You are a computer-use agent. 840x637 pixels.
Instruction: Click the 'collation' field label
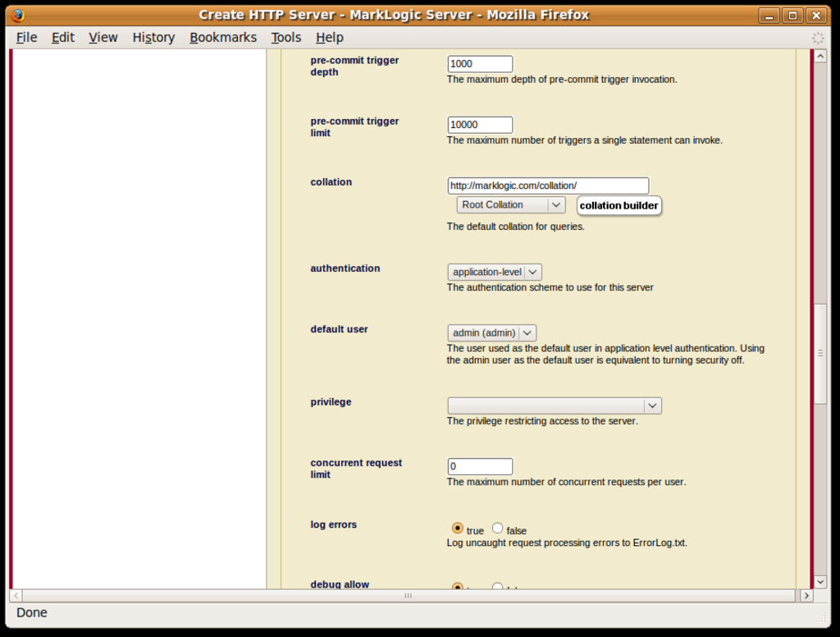(x=331, y=182)
